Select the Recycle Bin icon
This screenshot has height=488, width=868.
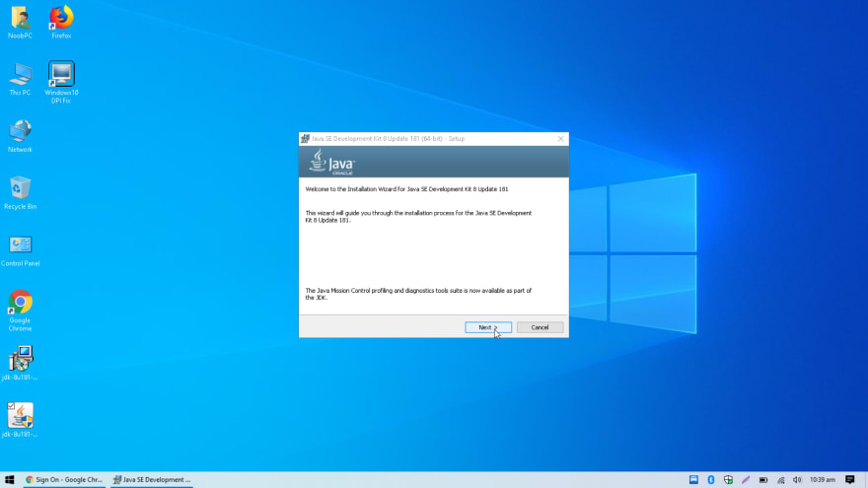tap(20, 193)
